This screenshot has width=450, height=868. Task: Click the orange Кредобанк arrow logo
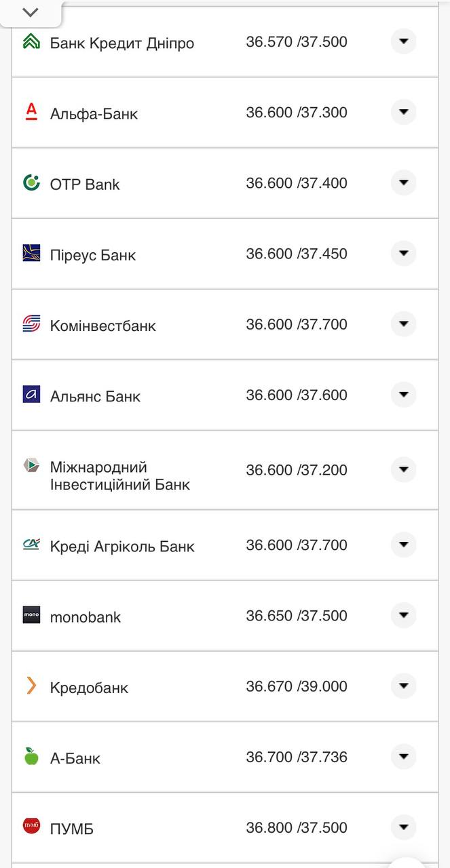[x=31, y=686]
